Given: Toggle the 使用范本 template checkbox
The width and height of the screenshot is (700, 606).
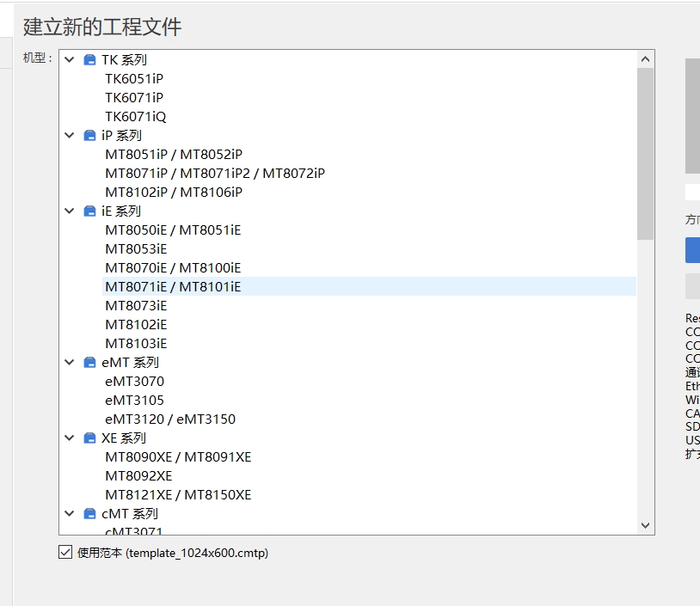Looking at the screenshot, I should coord(65,553).
